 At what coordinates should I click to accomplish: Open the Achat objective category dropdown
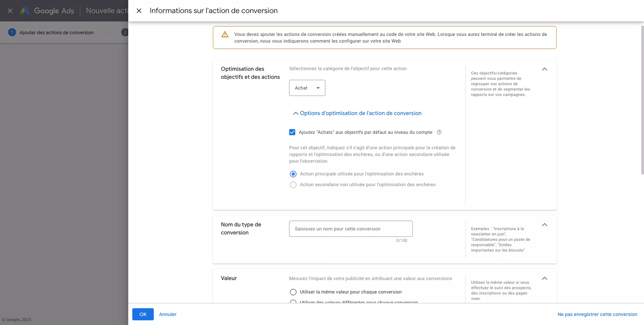click(307, 88)
